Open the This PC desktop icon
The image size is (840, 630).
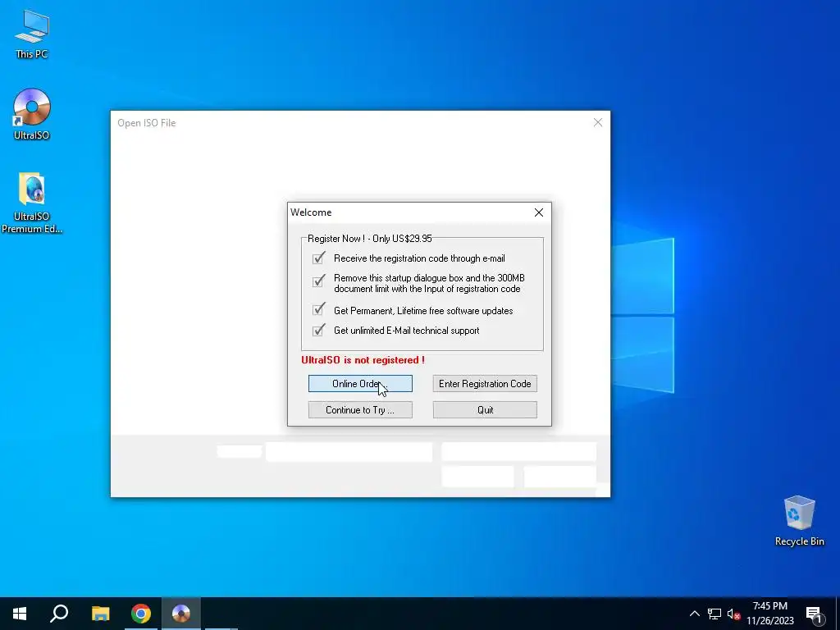coord(32,34)
